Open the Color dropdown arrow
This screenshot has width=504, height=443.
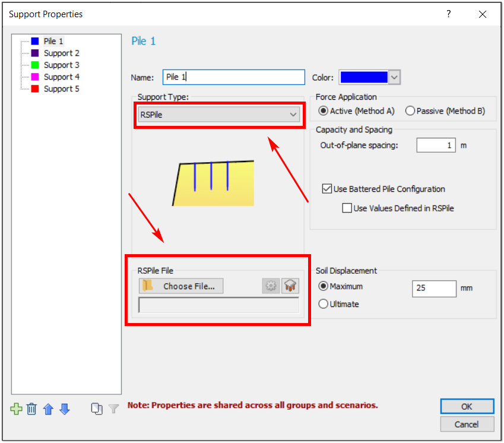tap(394, 77)
